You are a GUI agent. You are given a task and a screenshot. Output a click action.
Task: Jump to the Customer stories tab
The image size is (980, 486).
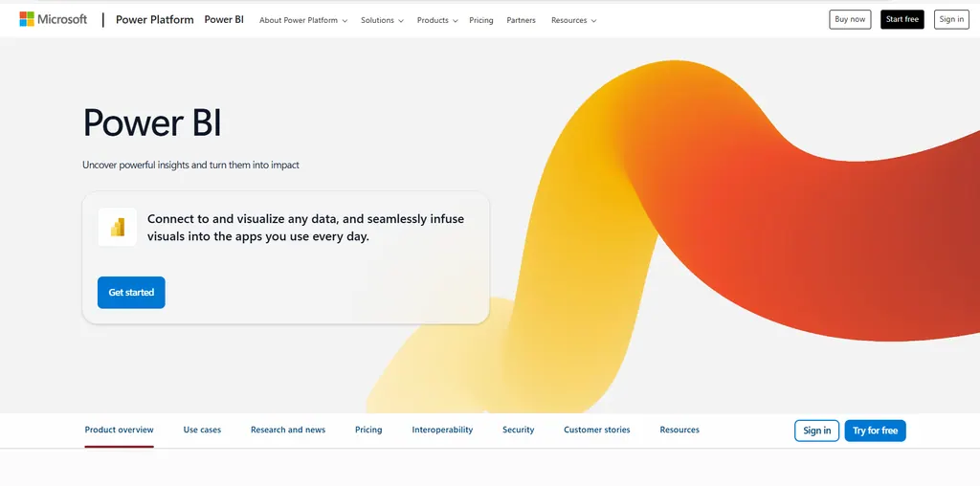tap(597, 431)
